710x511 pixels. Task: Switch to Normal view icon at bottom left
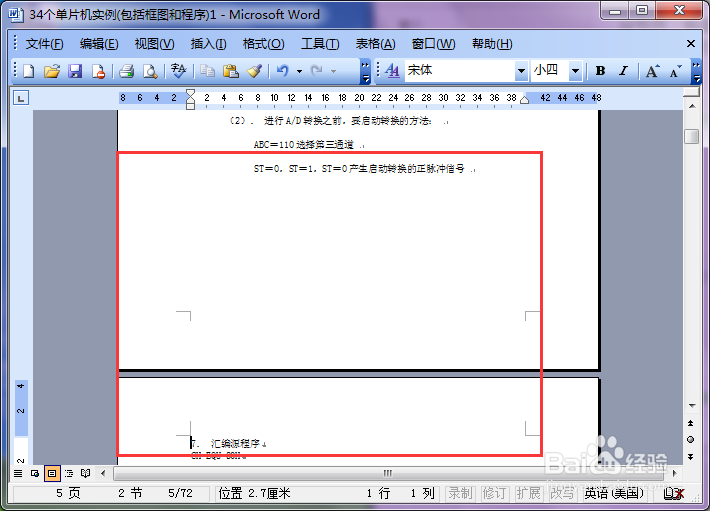(18, 473)
